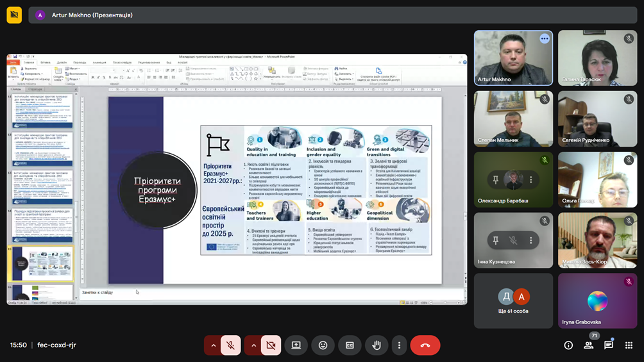Open meeting details info icon
The height and width of the screenshot is (362, 644).
pos(568,345)
